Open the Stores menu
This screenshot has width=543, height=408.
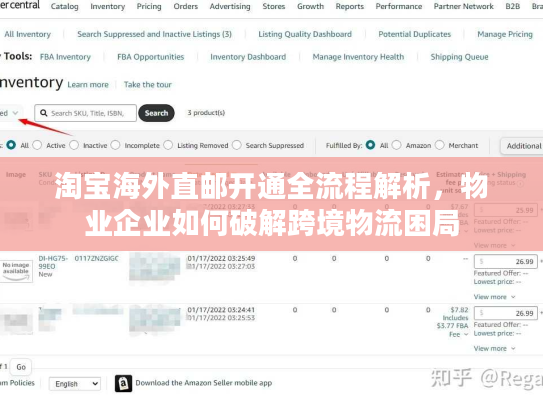[274, 6]
